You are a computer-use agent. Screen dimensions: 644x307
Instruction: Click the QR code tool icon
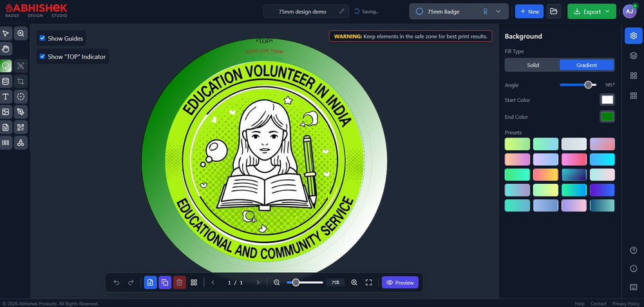click(21, 128)
